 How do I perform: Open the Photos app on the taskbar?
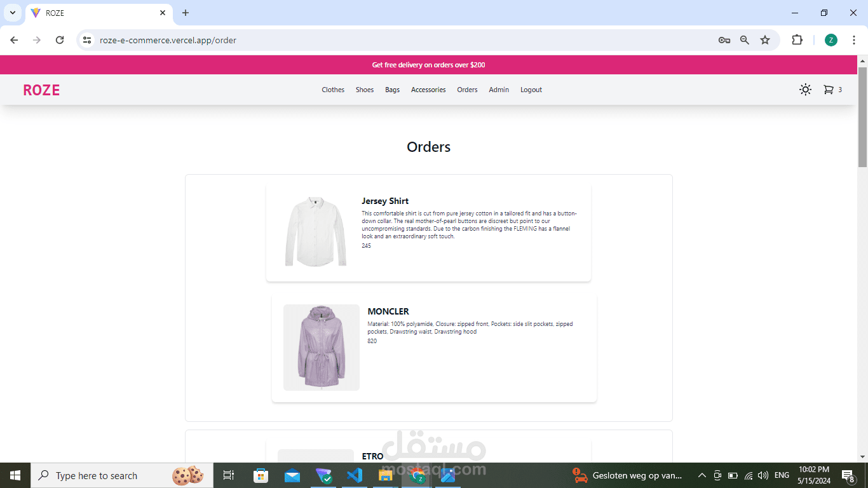point(448,475)
